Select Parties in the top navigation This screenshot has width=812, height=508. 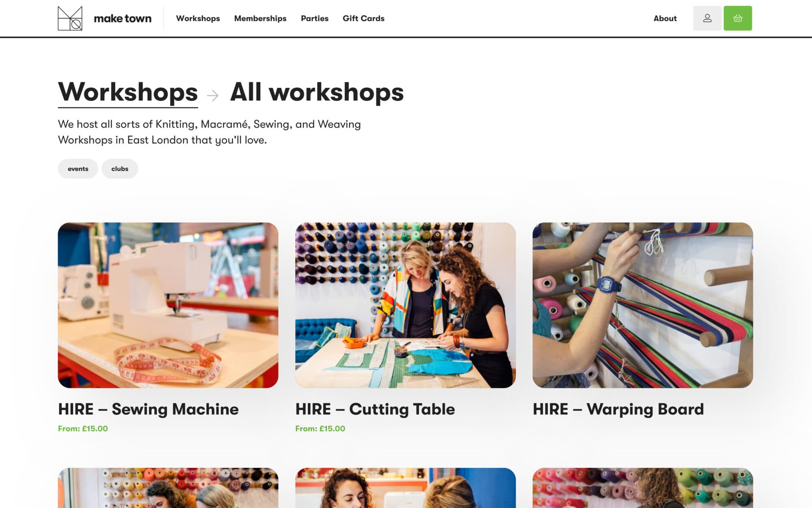click(x=315, y=18)
